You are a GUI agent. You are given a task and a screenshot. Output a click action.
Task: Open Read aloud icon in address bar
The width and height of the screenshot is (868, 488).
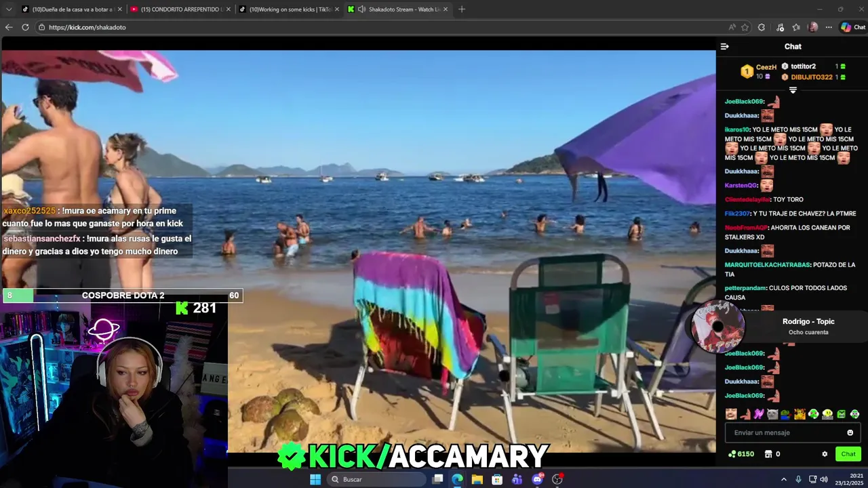(x=732, y=27)
